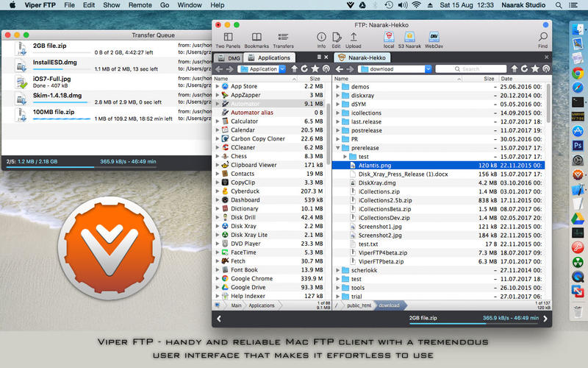Select the Atlantis.png file

438,166
